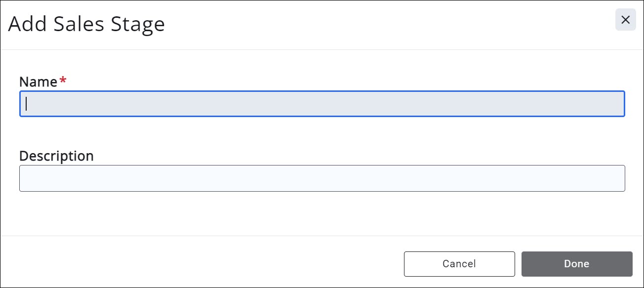Click the Name field label
This screenshot has width=644, height=288.
tap(38, 82)
